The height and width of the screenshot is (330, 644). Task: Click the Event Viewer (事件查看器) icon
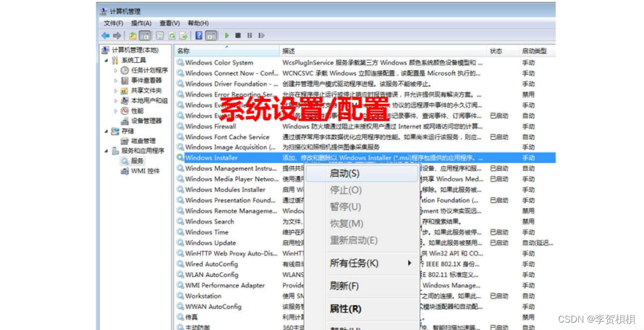[125, 80]
